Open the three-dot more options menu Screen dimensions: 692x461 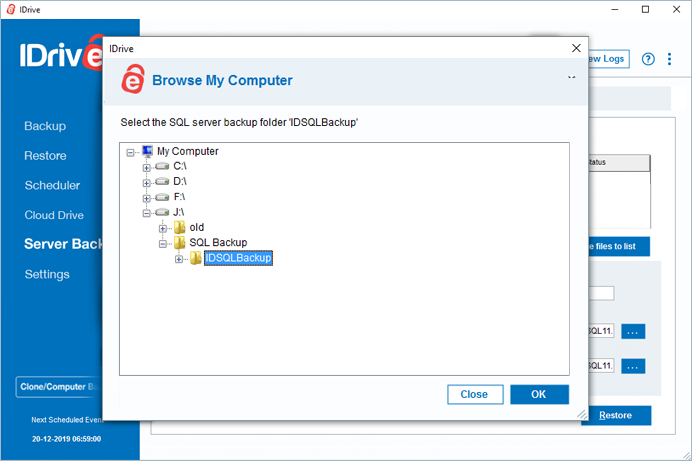click(669, 59)
